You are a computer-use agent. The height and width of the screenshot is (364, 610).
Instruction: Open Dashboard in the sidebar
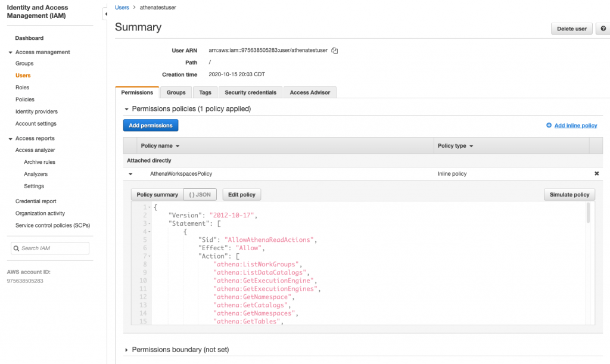point(29,38)
